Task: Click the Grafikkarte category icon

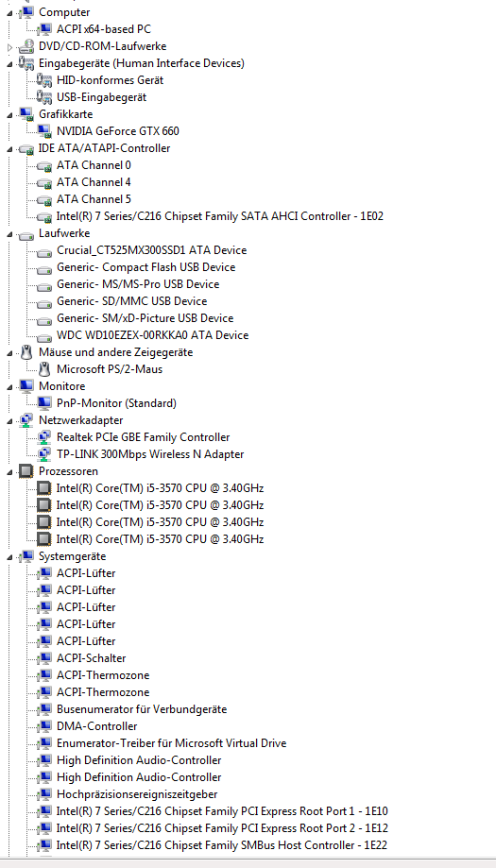Action: pyautogui.click(x=26, y=114)
